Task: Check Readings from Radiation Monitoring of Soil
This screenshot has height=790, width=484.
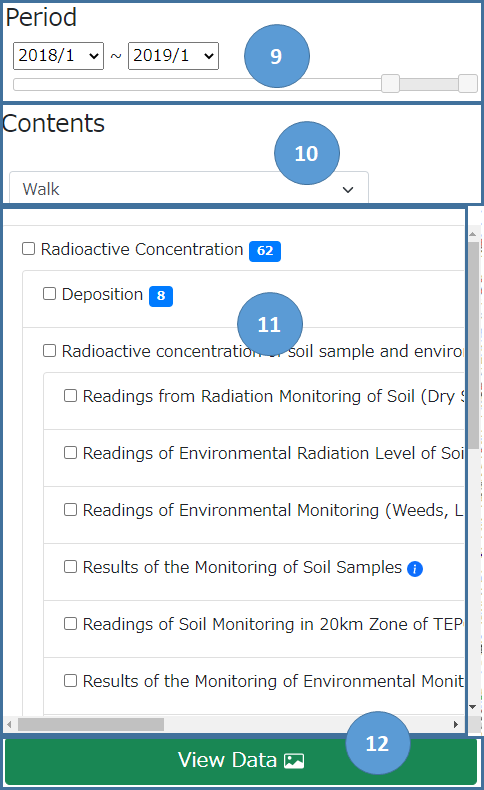Action: coord(71,396)
